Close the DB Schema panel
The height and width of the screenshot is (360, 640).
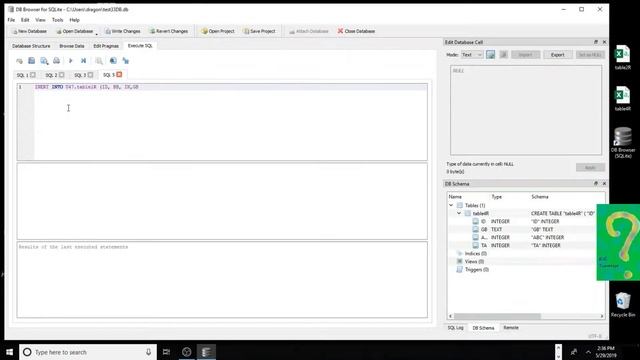(x=604, y=184)
